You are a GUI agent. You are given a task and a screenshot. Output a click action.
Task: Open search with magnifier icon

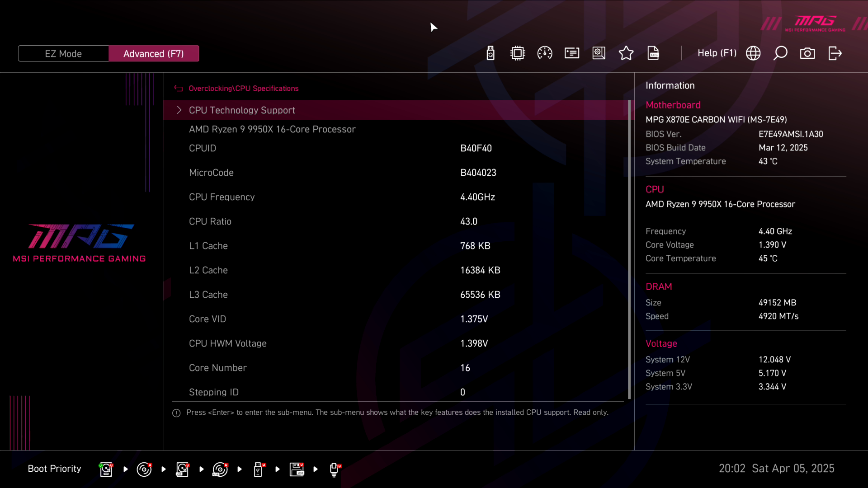(780, 53)
